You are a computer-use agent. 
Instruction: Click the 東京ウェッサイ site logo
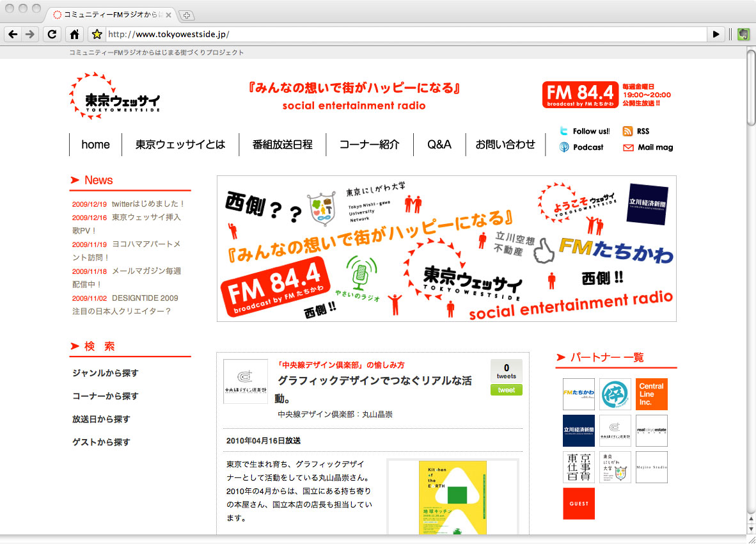pos(114,96)
